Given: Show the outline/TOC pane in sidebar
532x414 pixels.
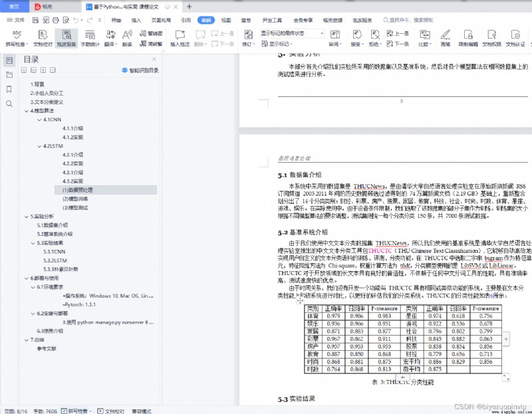Looking at the screenshot, I should pos(9,60).
